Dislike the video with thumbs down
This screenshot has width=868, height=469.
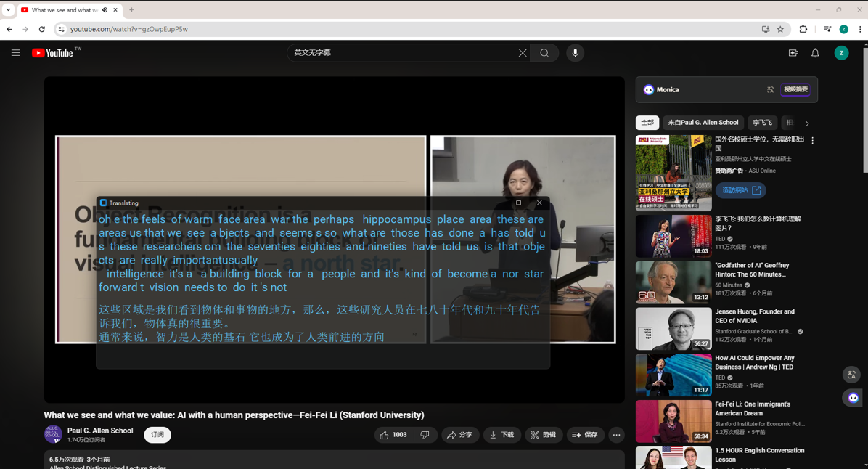click(425, 435)
